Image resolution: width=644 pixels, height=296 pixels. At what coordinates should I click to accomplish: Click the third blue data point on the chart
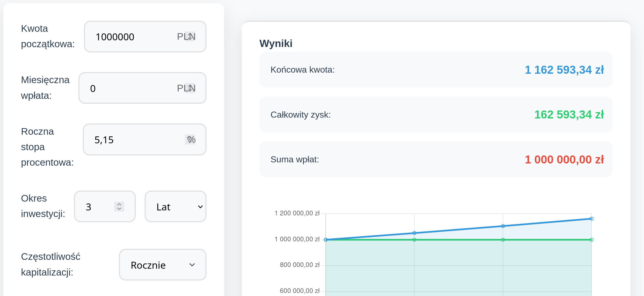tap(503, 226)
